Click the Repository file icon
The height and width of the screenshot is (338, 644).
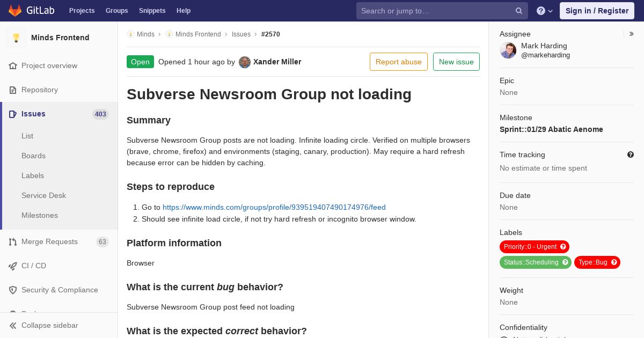pyautogui.click(x=13, y=90)
